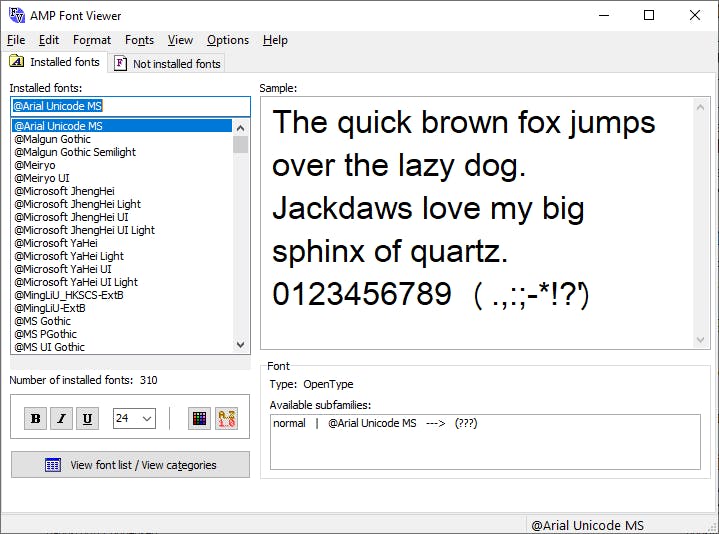Select @Microsoft YaHei UI font

coord(122,269)
